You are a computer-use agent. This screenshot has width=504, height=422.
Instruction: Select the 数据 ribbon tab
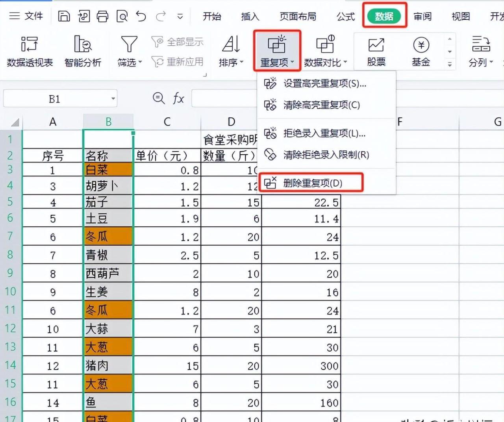[x=384, y=16]
